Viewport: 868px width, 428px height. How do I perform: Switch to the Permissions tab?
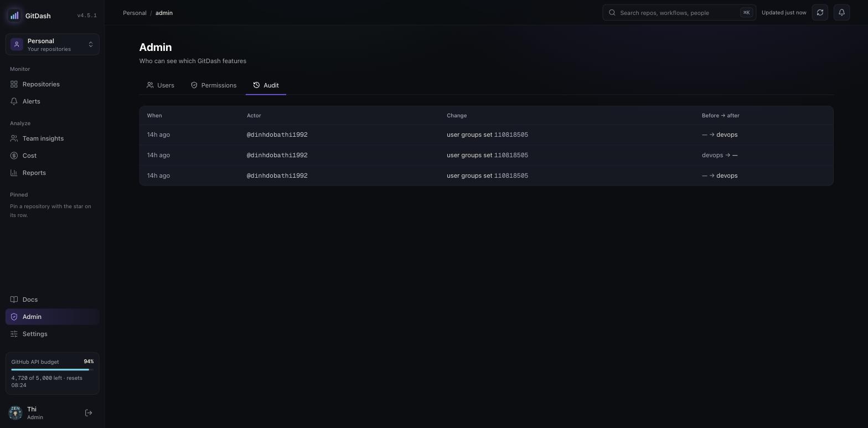(x=214, y=85)
